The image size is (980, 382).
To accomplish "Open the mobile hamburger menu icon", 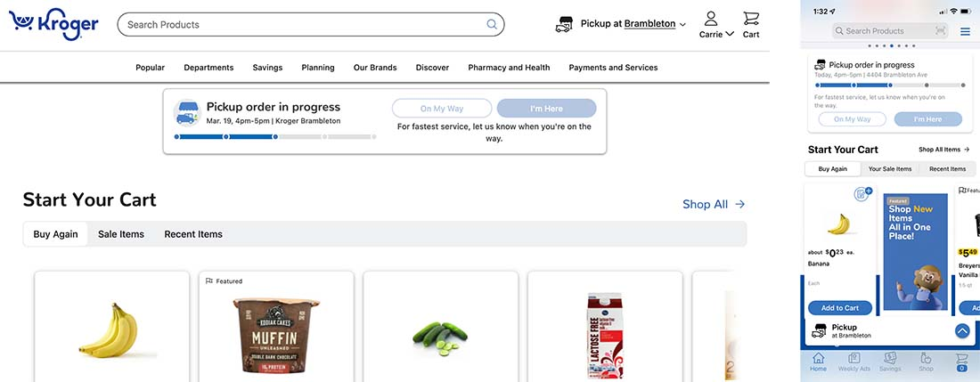I will (965, 30).
